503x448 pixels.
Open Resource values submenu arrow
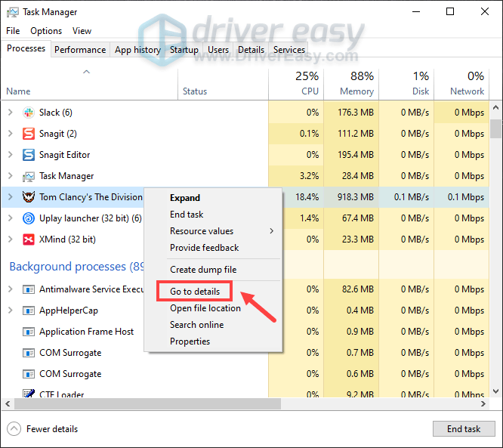coord(272,231)
